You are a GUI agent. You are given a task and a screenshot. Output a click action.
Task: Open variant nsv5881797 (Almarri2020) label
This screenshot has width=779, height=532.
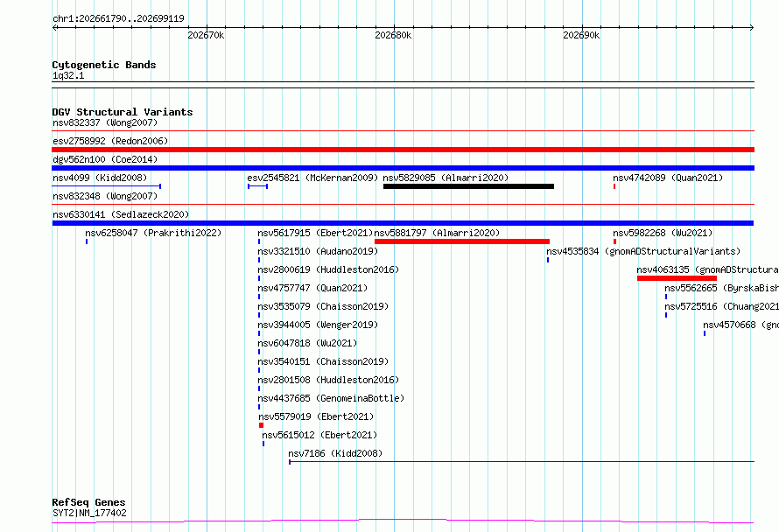pos(437,233)
